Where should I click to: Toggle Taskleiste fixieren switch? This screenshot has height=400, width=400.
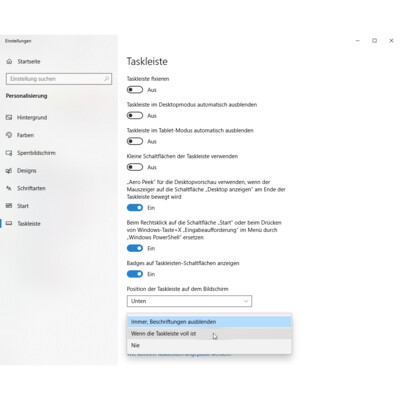click(x=135, y=90)
